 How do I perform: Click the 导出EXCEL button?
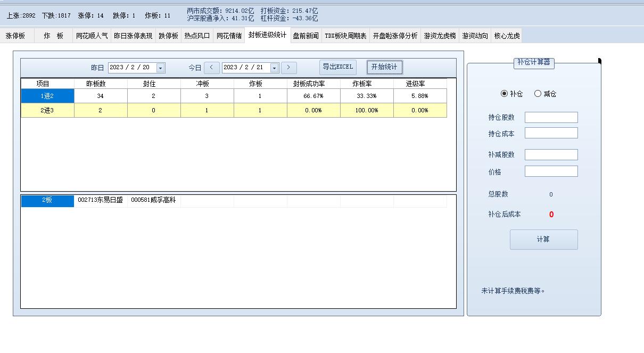click(337, 67)
